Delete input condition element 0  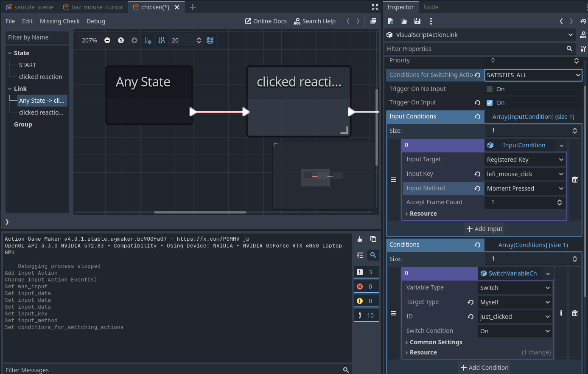(575, 180)
